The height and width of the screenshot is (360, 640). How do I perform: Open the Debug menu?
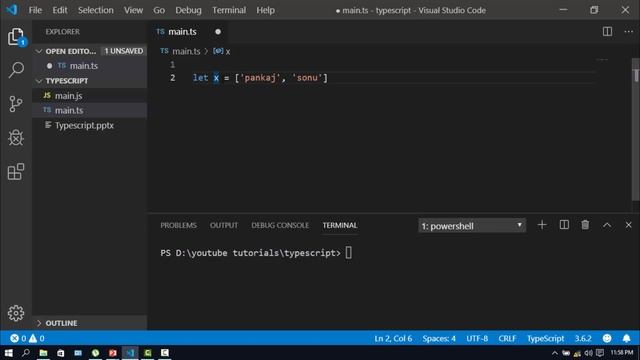tap(188, 10)
